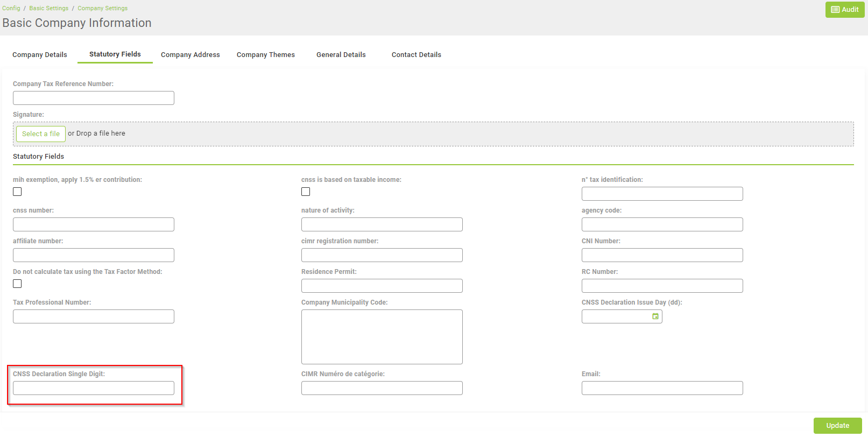This screenshot has width=868, height=437.
Task: Toggle cnss is based on taxable income
Action: 306,192
